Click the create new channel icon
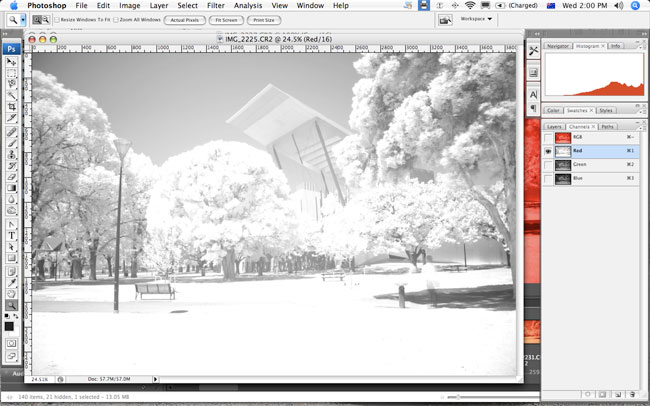 620,394
